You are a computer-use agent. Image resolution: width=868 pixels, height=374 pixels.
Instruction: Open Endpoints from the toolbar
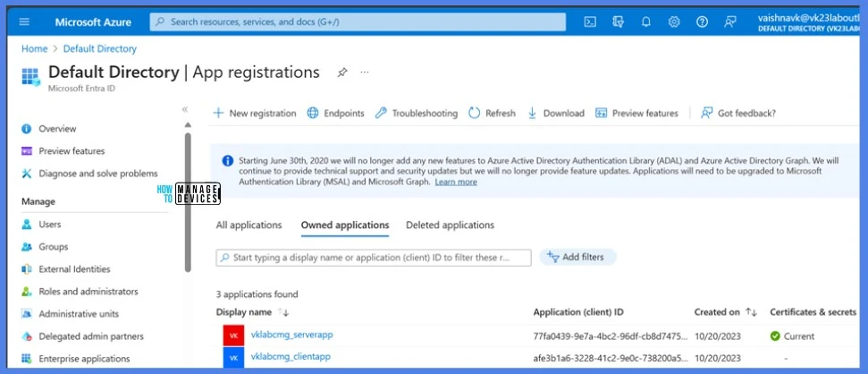click(x=336, y=113)
